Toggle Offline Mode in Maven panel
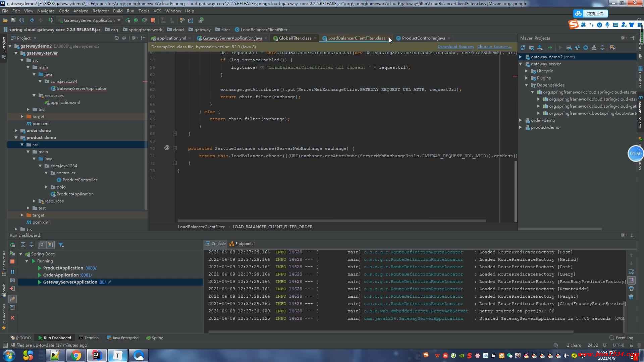 point(577,48)
